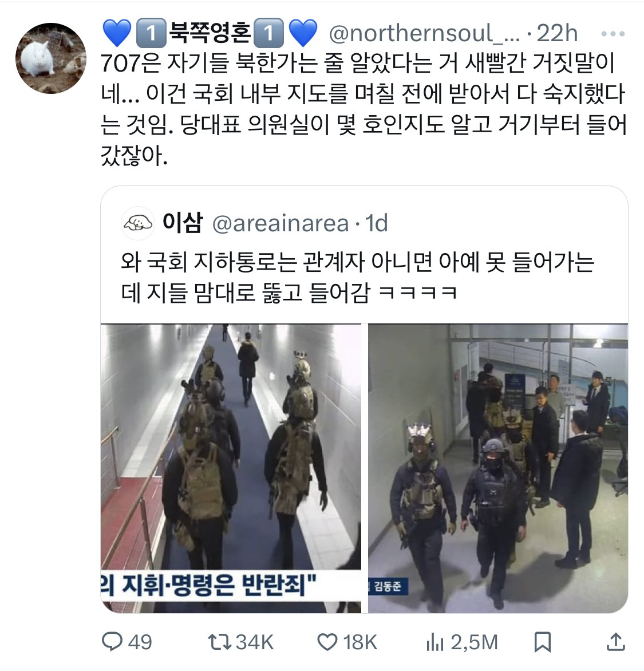The image size is (644, 671).
Task: Bookmark this tweet
Action: pos(542,642)
